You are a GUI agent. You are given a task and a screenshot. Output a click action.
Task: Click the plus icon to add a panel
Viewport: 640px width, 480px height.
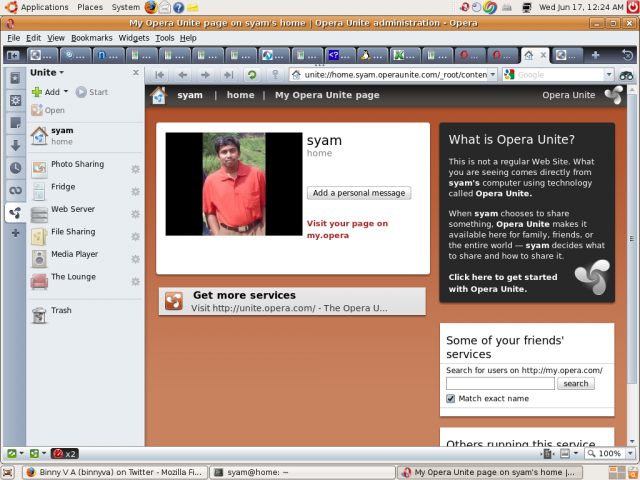pos(16,233)
